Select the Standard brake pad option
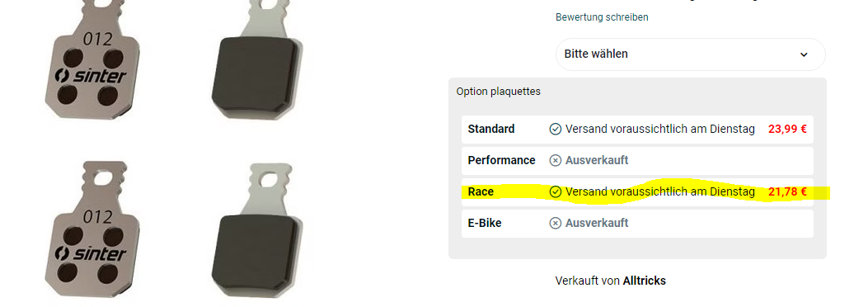Viewport: 868px width, 307px height. 637,129
